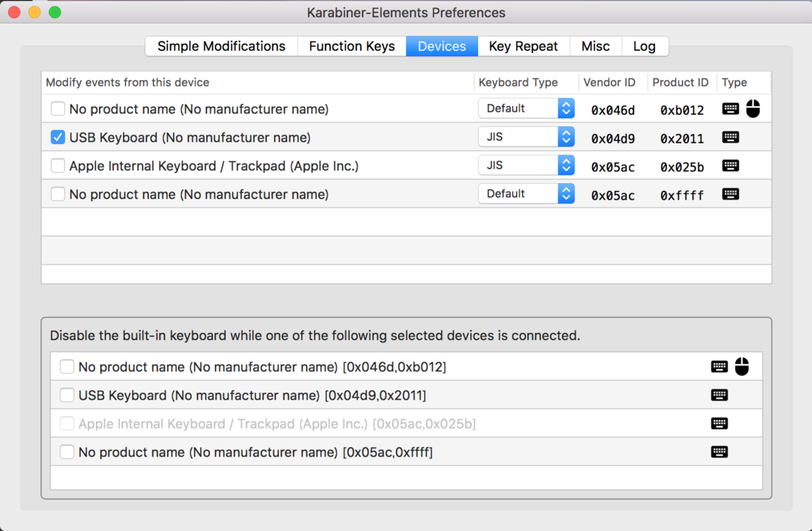This screenshot has height=531, width=812.
Task: Click keyboard icon beside [0x046d,0xb012] in lower list
Action: click(x=719, y=366)
